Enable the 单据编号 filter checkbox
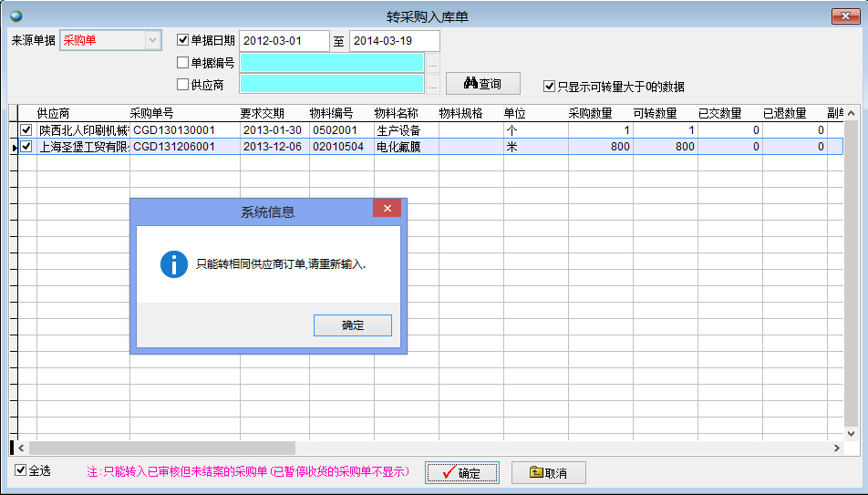868x495 pixels. pos(182,63)
